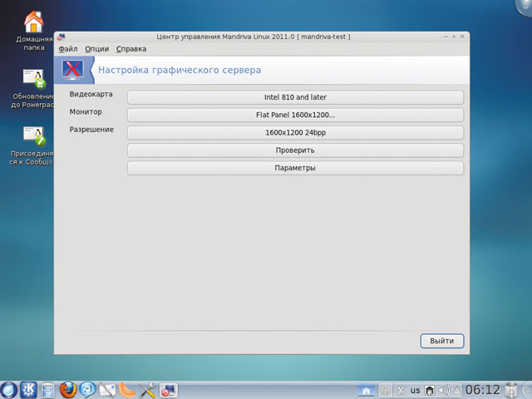
Task: Click the 06:12 clock
Action: pyautogui.click(x=483, y=390)
